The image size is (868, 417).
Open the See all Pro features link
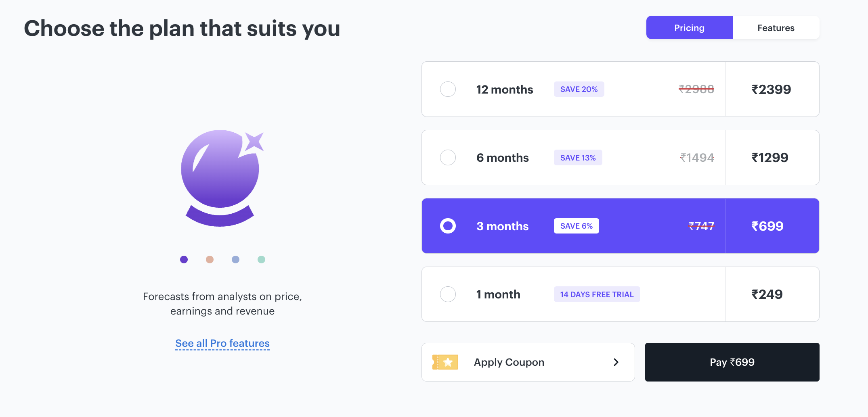pyautogui.click(x=222, y=343)
